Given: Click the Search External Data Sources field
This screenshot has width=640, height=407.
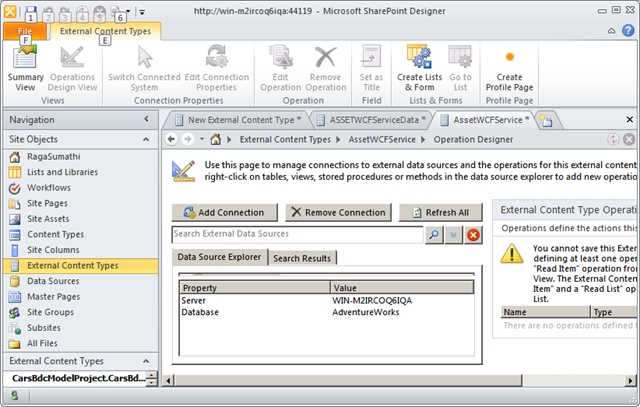Looking at the screenshot, I should [298, 234].
